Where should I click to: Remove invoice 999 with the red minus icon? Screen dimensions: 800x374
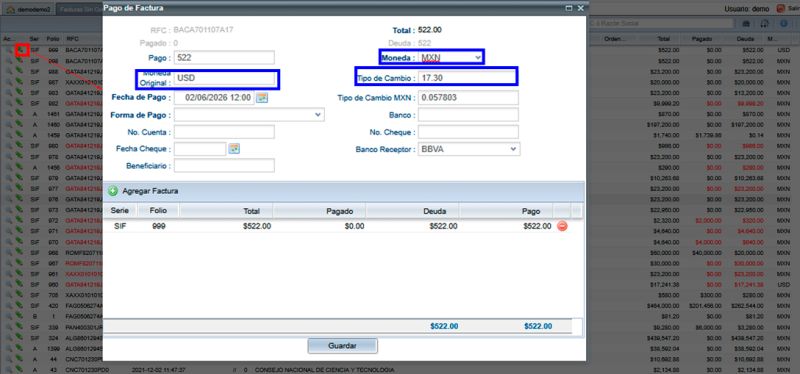coord(562,226)
